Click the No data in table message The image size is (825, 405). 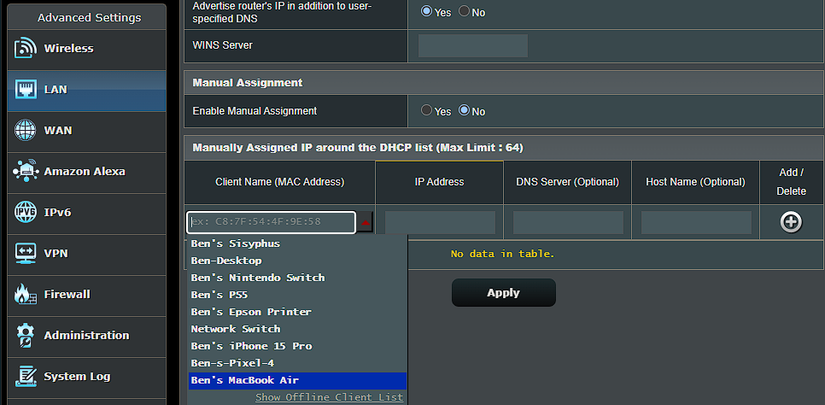502,254
